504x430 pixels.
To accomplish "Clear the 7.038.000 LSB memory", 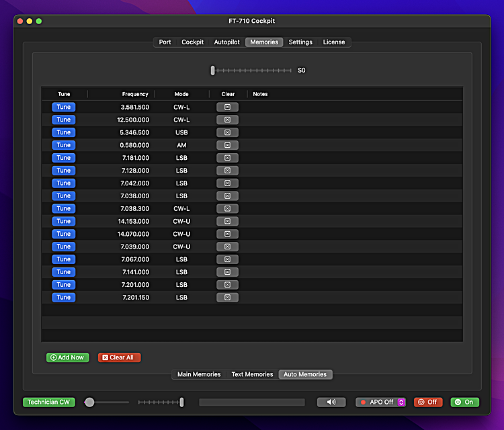I will coord(227,196).
